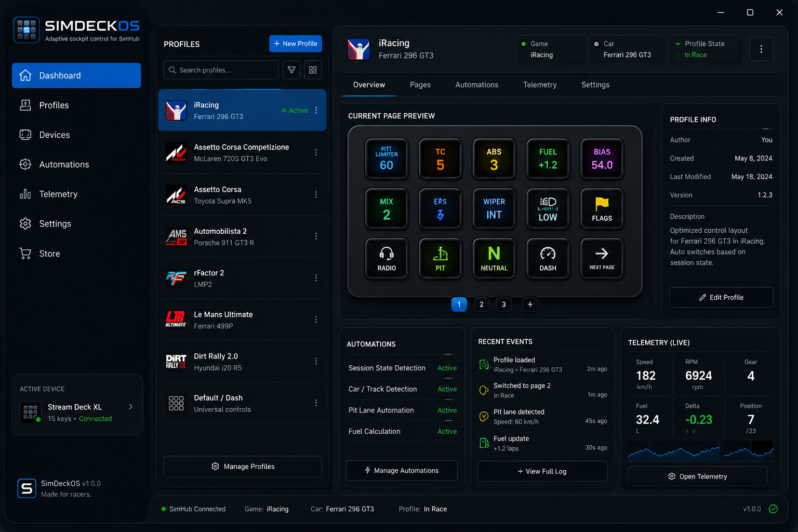Click the FUEL +1.2 deck key
798x532 pixels.
548,159
